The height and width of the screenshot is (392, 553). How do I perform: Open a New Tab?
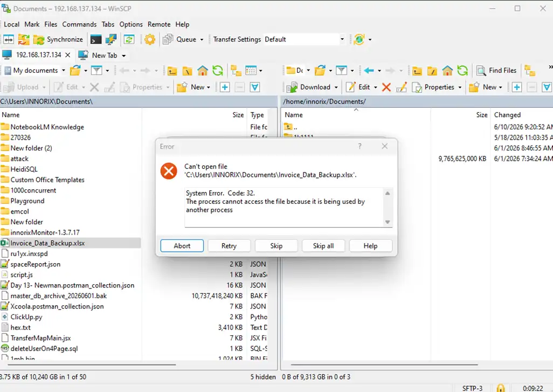(x=98, y=55)
